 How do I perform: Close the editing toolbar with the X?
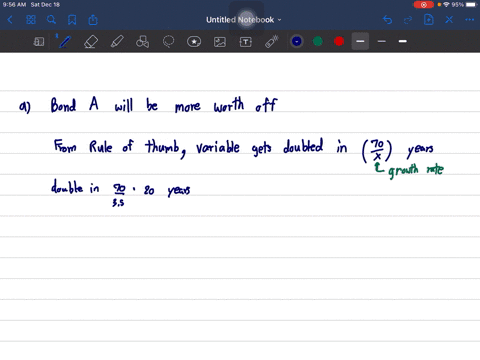pyautogui.click(x=449, y=20)
